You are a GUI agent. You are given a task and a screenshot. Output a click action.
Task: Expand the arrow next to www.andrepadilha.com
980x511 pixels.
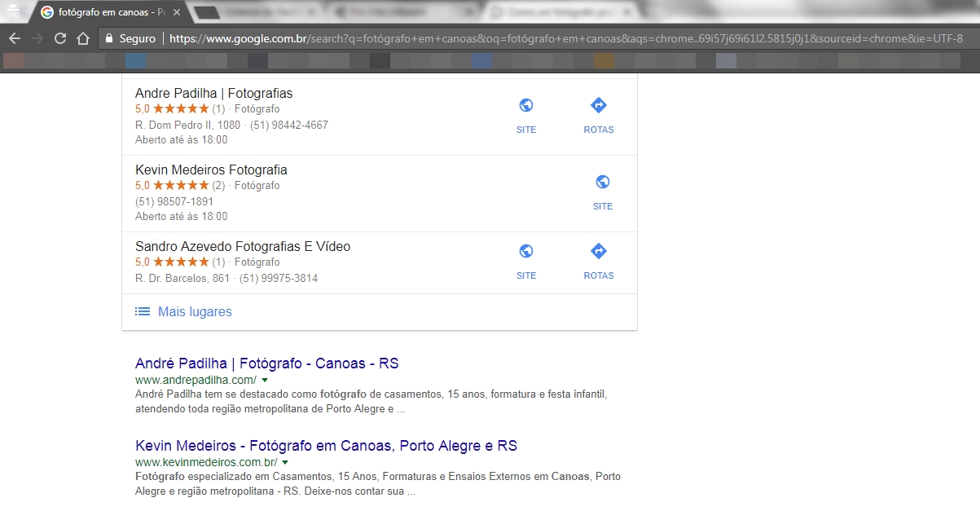click(x=265, y=381)
